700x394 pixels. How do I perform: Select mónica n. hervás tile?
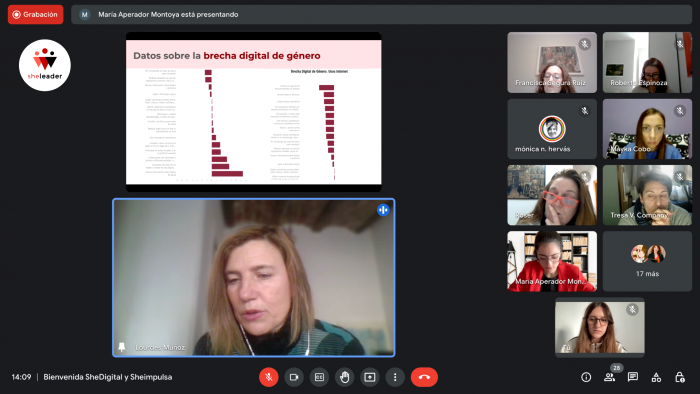point(552,129)
